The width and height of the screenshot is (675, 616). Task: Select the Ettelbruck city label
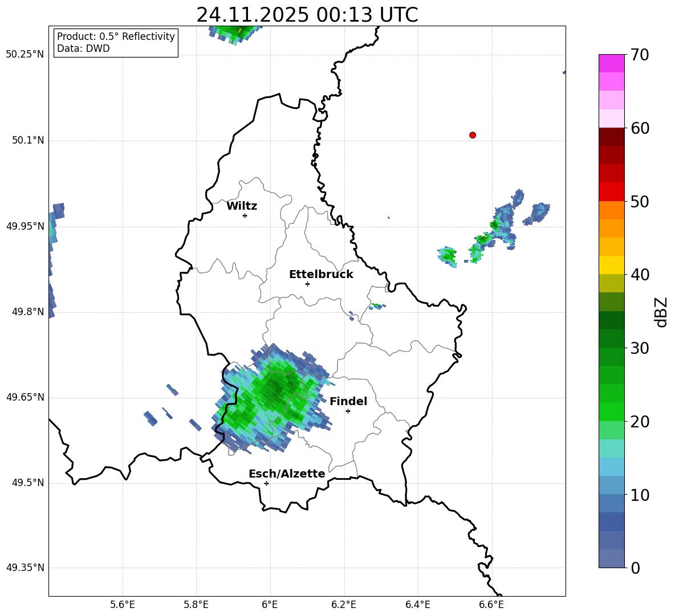pyautogui.click(x=321, y=275)
